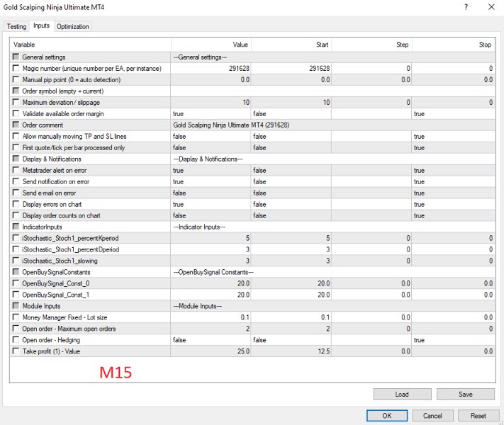
Task: Tick iStochastic_Stoch1_slowing checkbox
Action: pyautogui.click(x=16, y=261)
